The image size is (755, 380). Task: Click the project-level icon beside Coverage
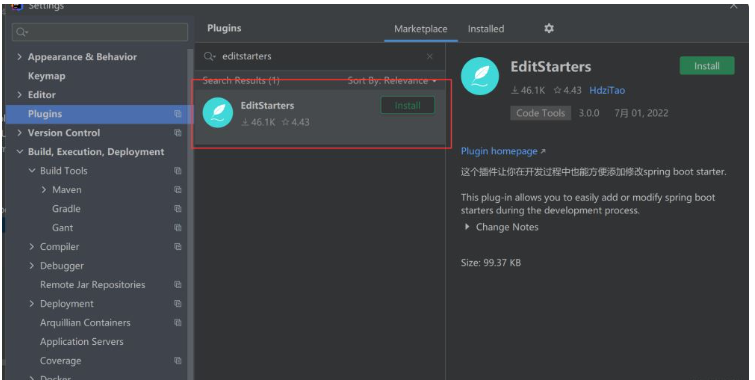click(x=178, y=360)
